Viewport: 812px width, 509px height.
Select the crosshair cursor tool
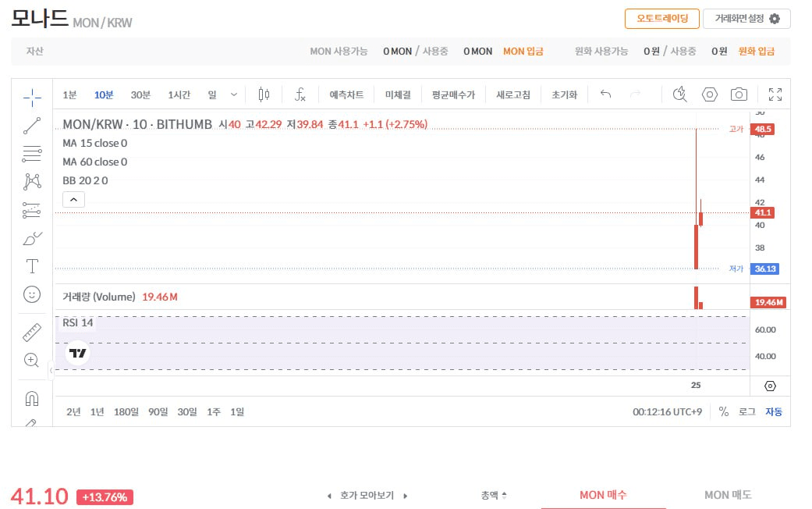32,97
